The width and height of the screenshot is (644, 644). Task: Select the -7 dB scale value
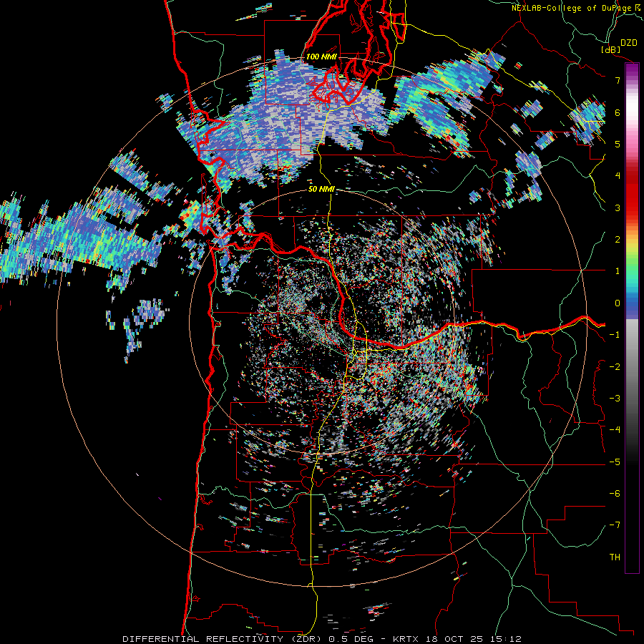(x=615, y=525)
